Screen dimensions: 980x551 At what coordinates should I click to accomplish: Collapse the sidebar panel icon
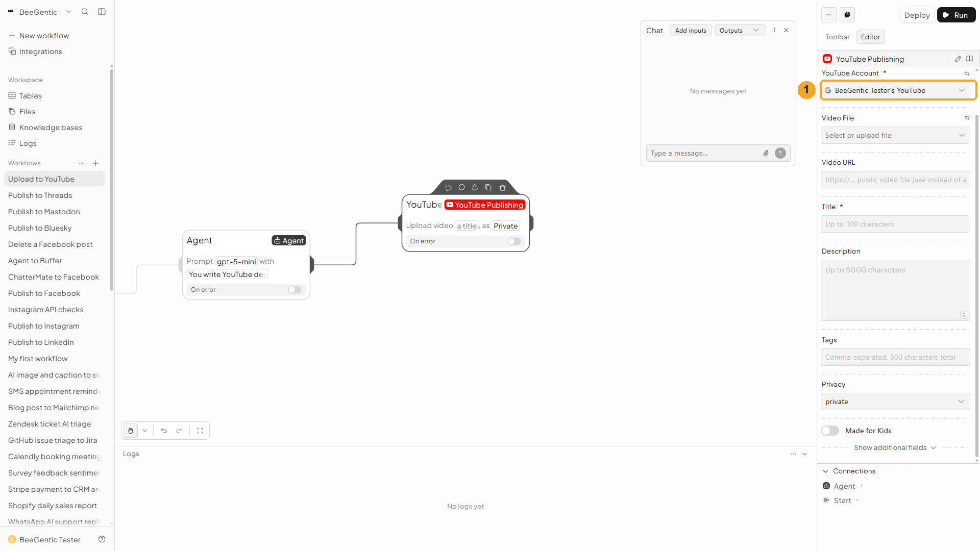point(102,12)
